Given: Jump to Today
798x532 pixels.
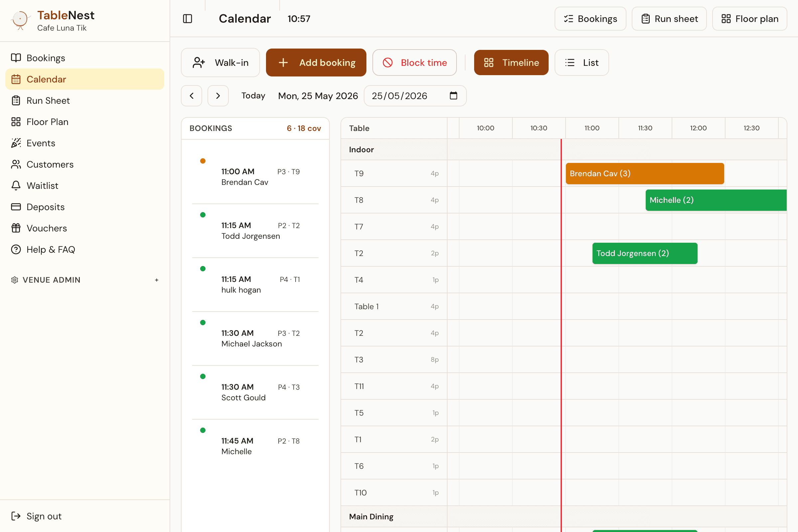Looking at the screenshot, I should coord(253,96).
